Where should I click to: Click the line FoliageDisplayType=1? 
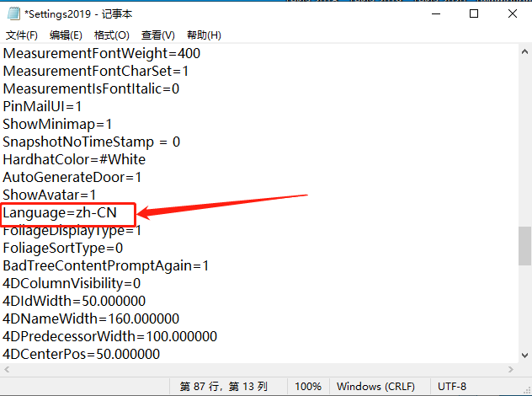(x=72, y=231)
